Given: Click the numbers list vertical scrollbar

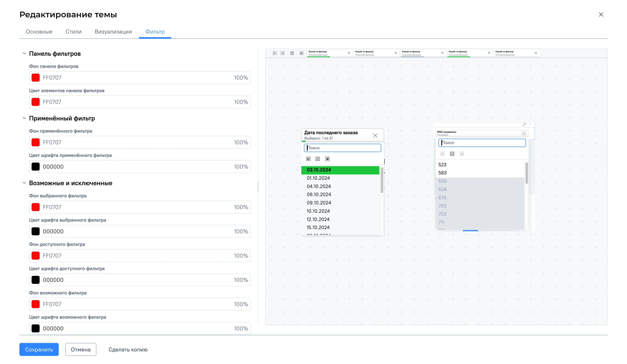Looking at the screenshot, I should pos(526,173).
